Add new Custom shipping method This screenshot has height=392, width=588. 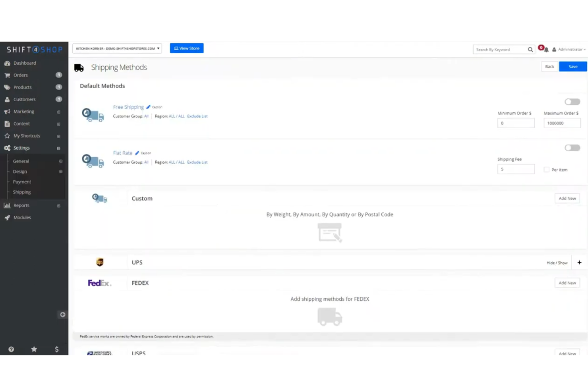(x=567, y=199)
